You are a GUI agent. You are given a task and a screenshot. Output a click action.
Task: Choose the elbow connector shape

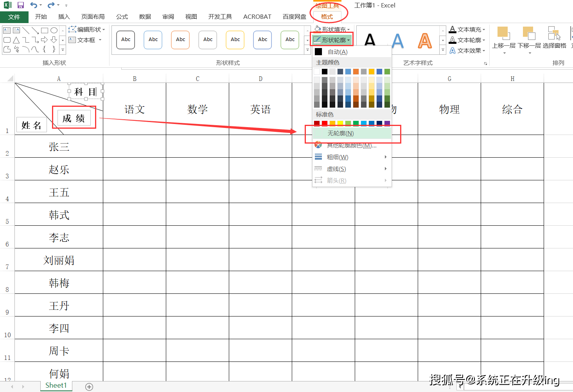coord(25,40)
